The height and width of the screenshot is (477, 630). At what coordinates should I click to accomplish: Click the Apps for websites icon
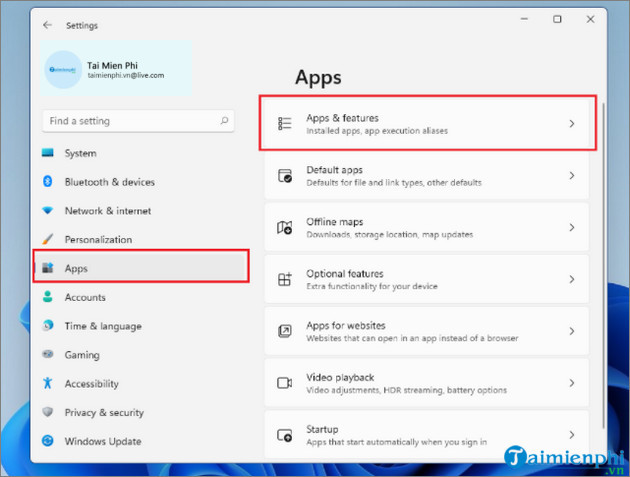pos(284,331)
